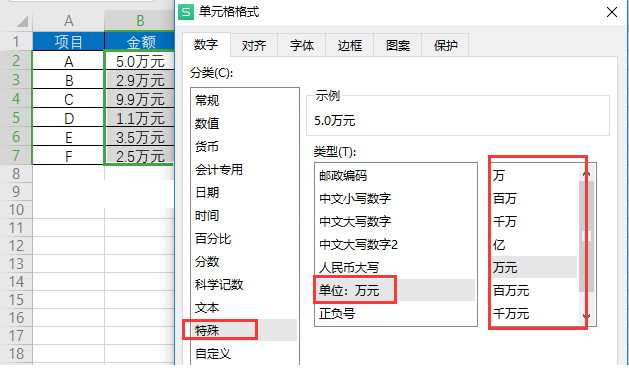Select 亿 in the unit list

click(x=534, y=244)
